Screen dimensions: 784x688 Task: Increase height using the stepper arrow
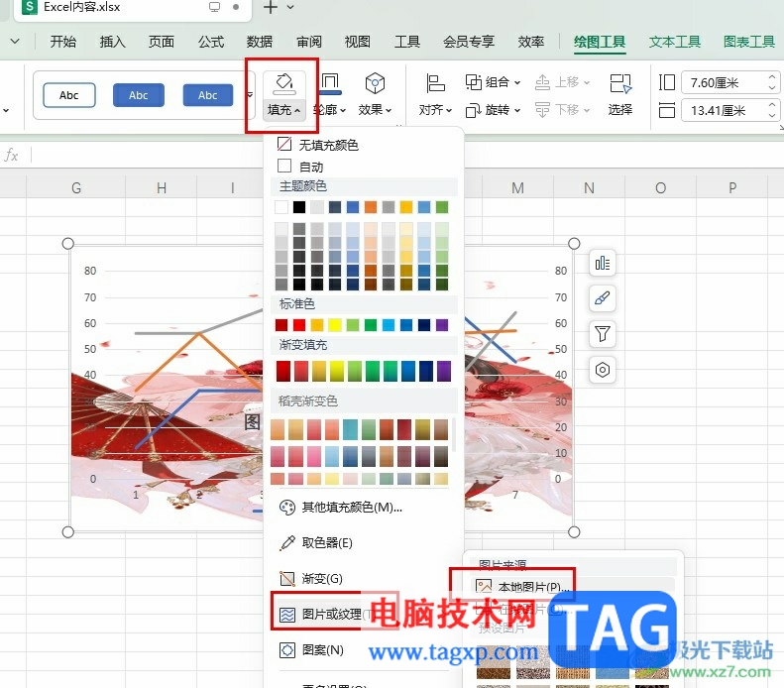(772, 77)
